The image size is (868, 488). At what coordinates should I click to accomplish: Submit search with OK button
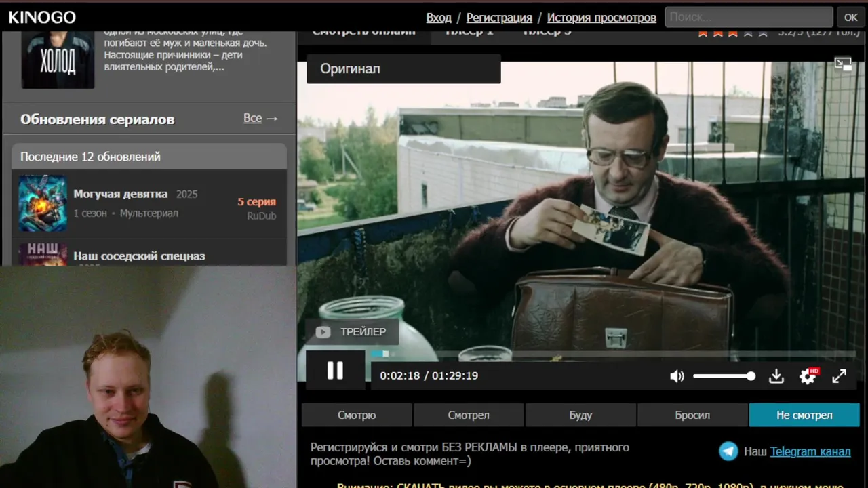(851, 17)
